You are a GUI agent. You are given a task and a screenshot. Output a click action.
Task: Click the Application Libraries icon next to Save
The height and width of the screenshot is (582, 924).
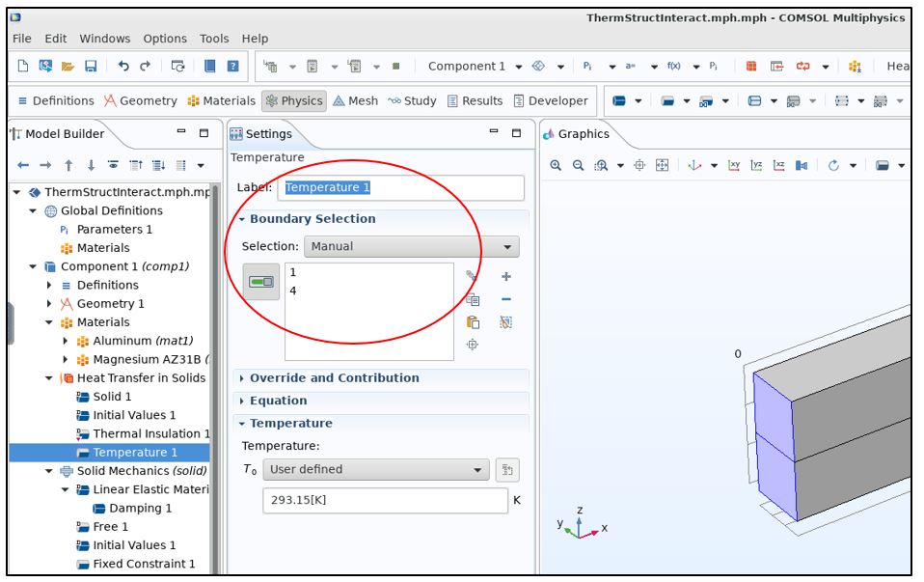pos(45,66)
